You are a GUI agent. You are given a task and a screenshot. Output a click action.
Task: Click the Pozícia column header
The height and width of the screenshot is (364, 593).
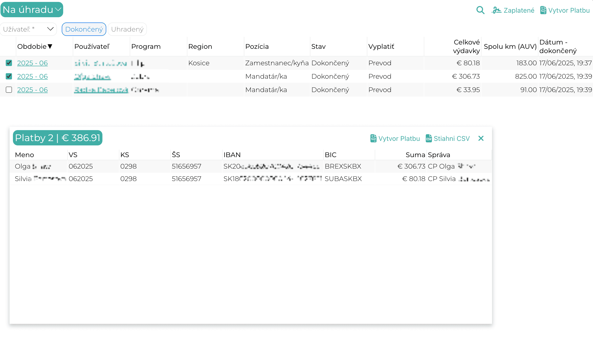click(257, 46)
